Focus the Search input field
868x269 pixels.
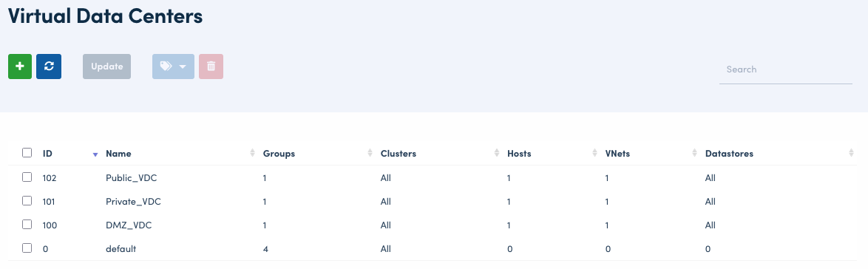coord(785,69)
